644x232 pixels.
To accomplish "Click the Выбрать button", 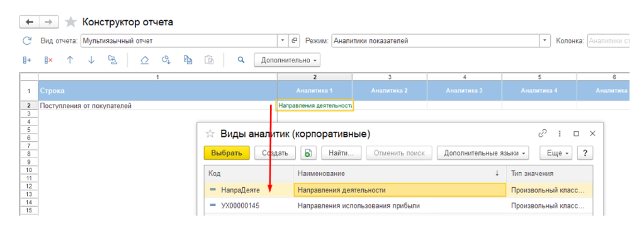I will point(227,153).
